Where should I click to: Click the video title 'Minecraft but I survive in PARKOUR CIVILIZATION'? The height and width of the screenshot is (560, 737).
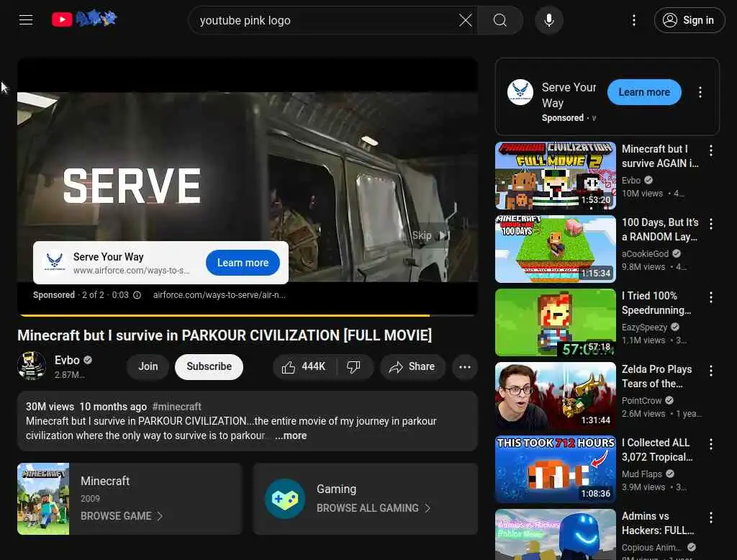(x=225, y=335)
